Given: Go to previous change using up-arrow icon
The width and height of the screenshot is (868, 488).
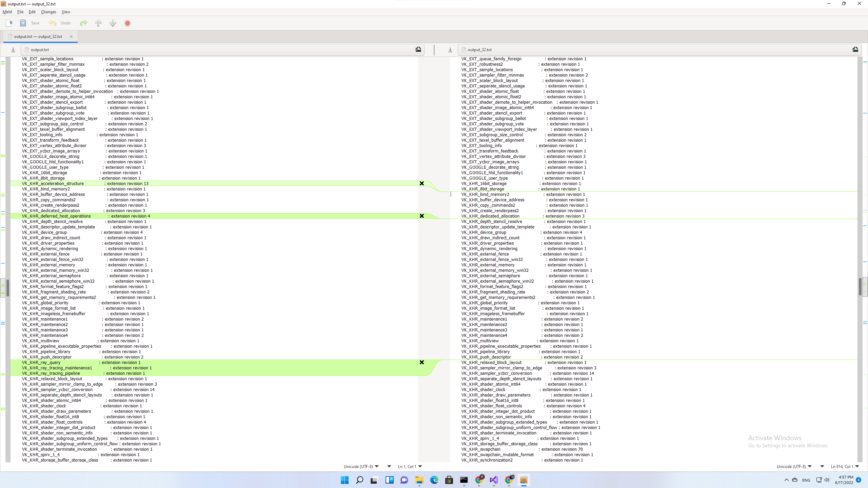Looking at the screenshot, I should (98, 23).
